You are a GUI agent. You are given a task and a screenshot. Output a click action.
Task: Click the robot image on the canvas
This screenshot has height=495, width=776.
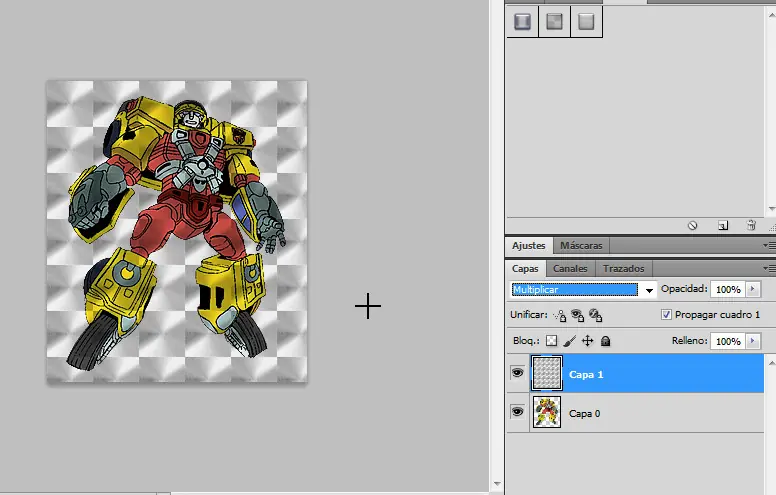coord(177,231)
